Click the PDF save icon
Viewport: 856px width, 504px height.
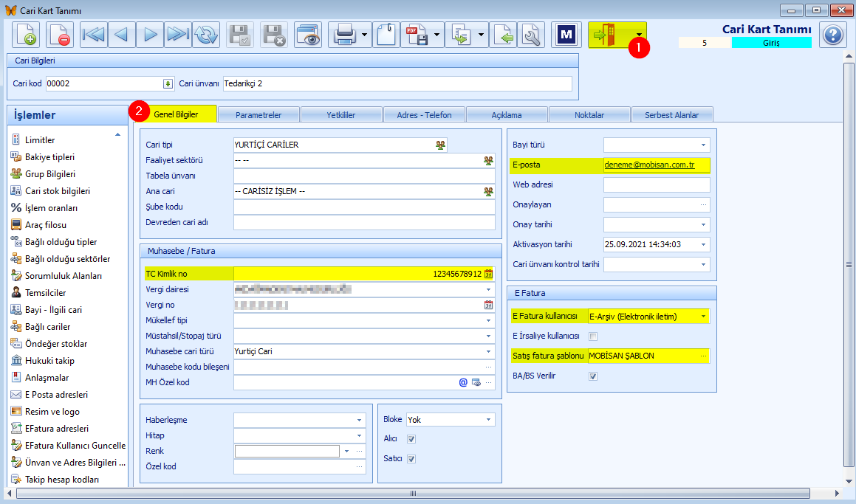[417, 35]
